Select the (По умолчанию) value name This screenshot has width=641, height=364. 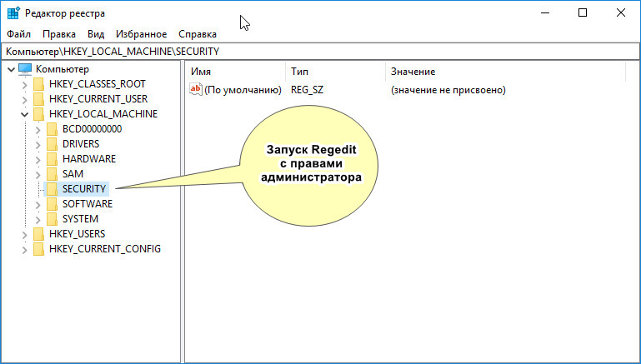(243, 90)
